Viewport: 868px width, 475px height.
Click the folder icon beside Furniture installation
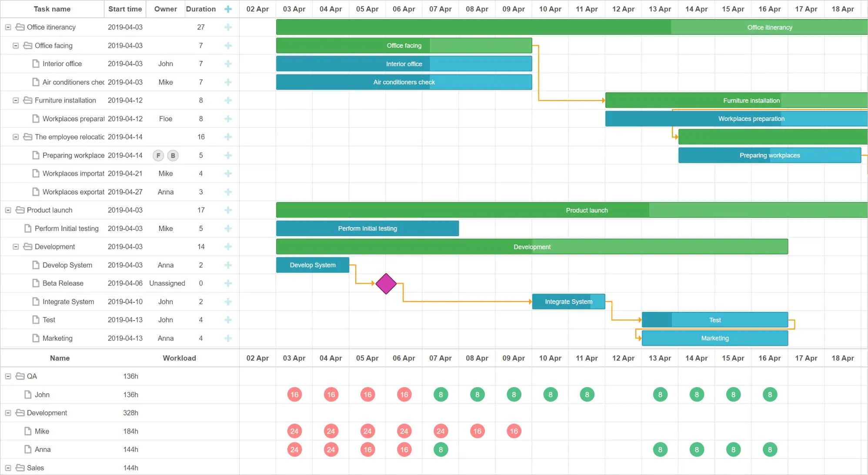[27, 100]
